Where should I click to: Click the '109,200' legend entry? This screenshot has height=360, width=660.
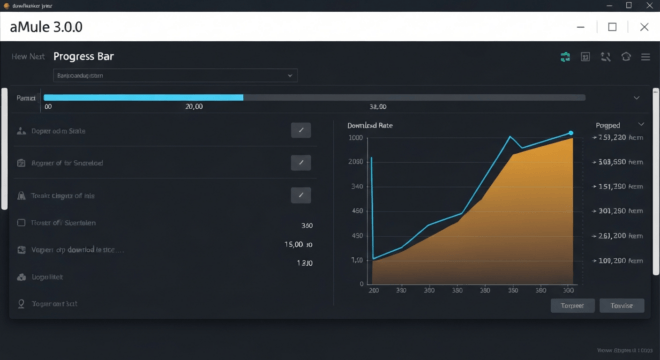618,261
